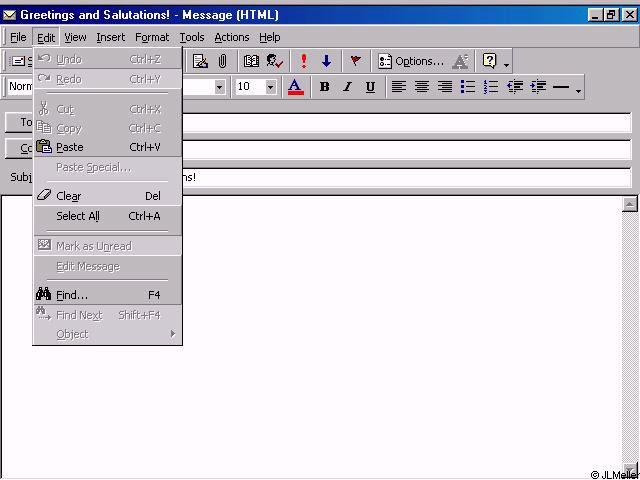This screenshot has width=640, height=480.
Task: Insert horizontal line icon
Action: 561,87
